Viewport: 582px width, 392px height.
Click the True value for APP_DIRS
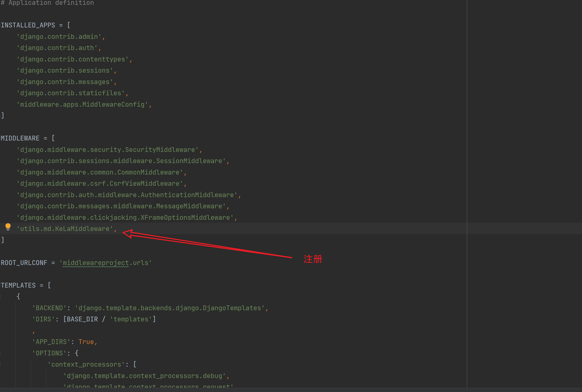coord(86,342)
